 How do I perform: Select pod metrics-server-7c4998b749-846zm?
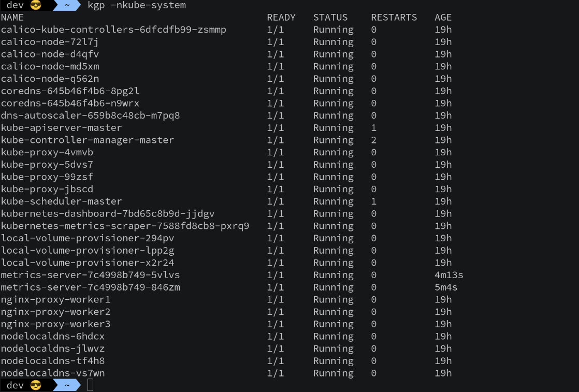[x=91, y=287]
